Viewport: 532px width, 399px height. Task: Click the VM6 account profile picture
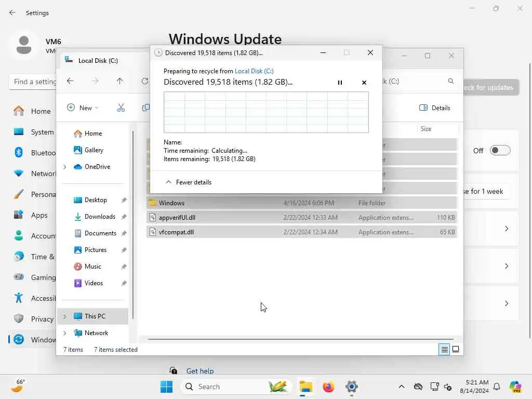tap(24, 45)
